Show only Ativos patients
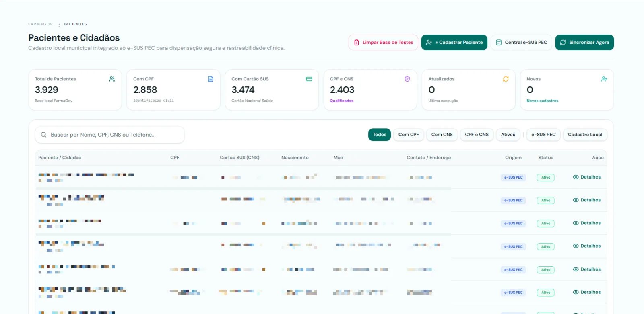Viewport: 644px width, 314px height. pyautogui.click(x=508, y=135)
